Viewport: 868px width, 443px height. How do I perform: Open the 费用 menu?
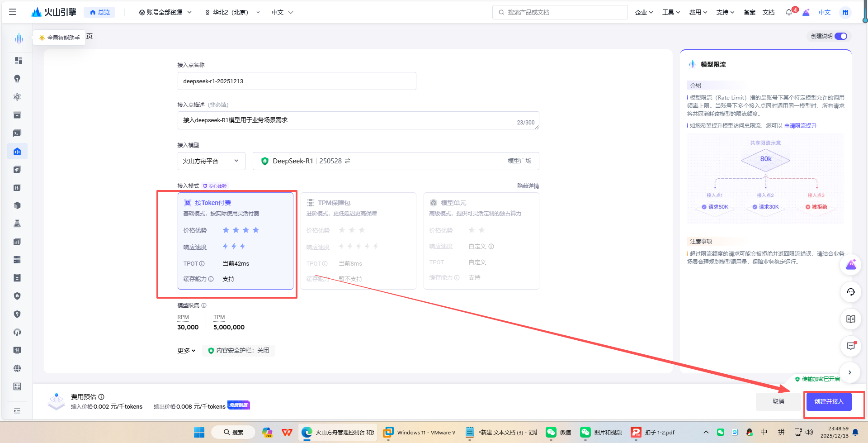point(698,12)
